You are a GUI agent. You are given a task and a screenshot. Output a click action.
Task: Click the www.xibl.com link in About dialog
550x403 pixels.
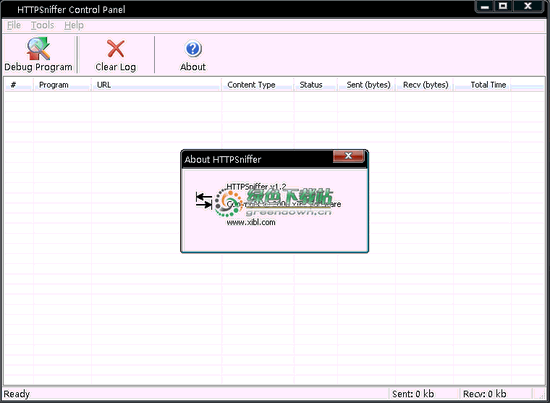click(251, 222)
